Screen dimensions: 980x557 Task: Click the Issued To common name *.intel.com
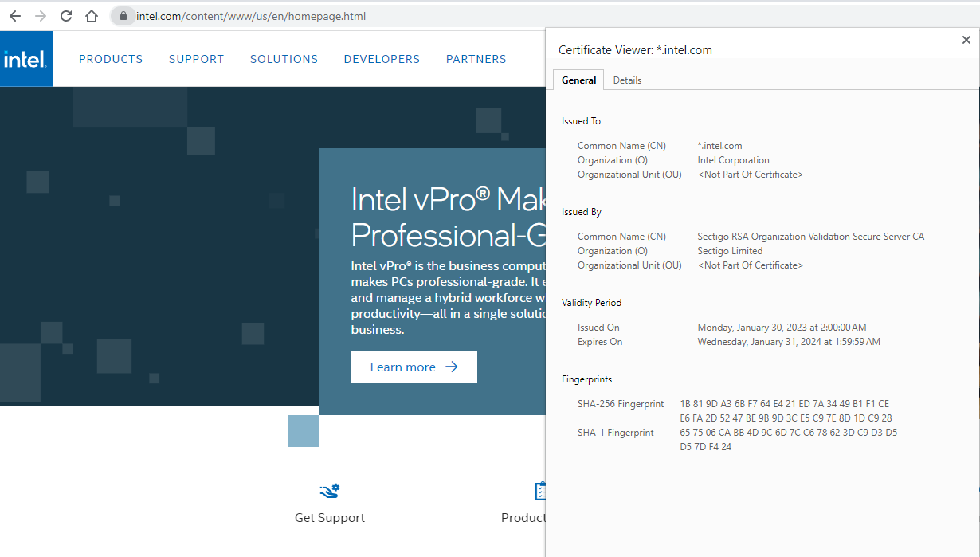click(x=720, y=146)
